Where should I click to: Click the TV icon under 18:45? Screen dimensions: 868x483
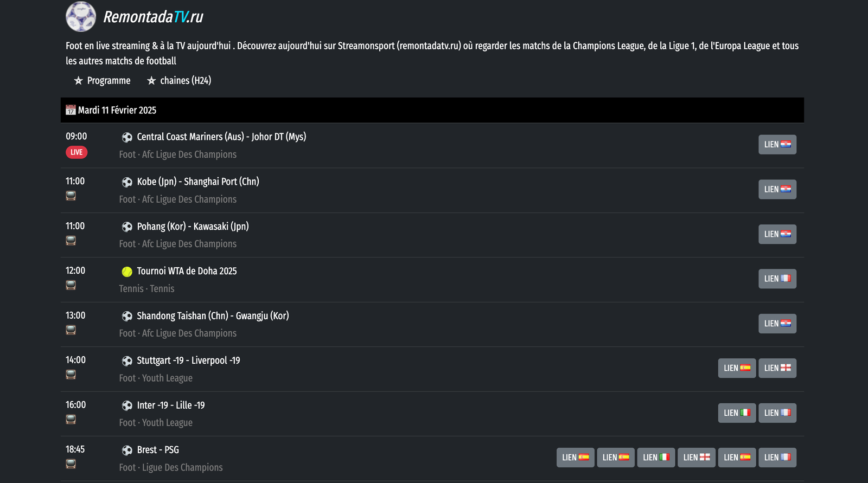click(x=71, y=463)
